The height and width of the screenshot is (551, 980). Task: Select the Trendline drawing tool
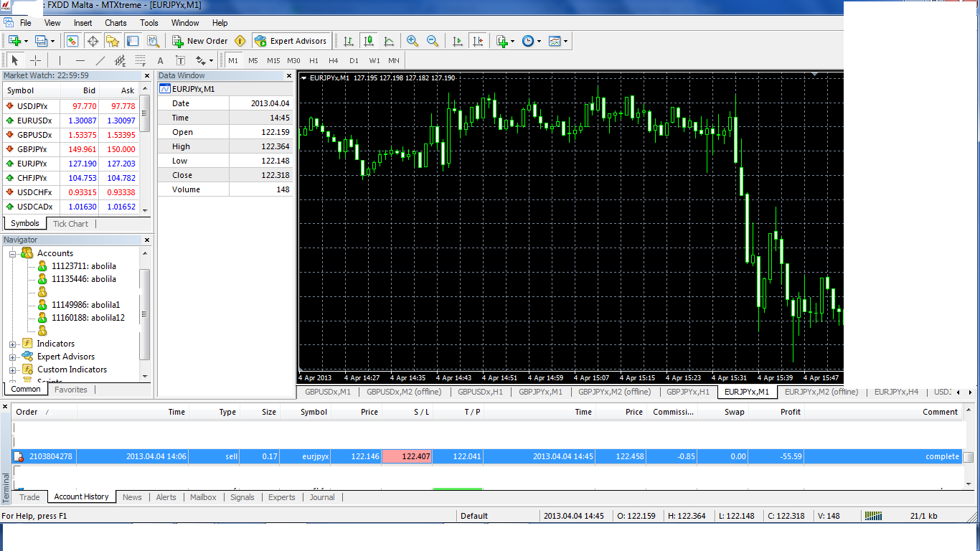[100, 60]
